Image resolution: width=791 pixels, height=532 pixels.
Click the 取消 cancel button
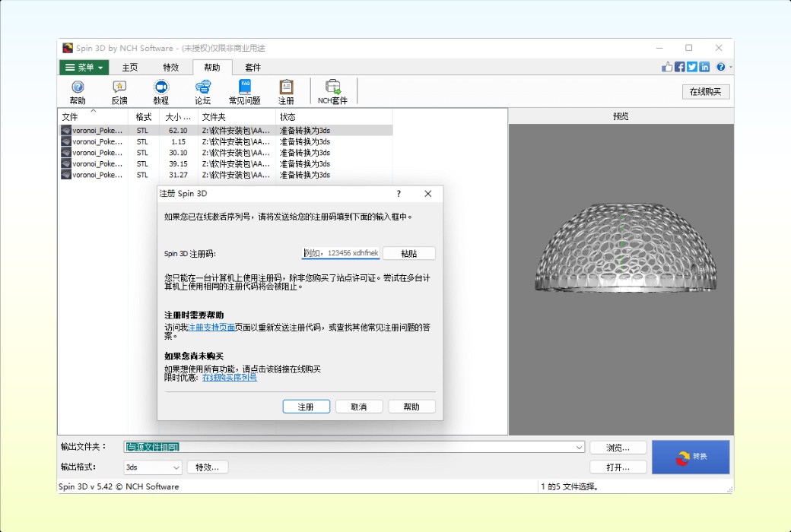click(x=359, y=407)
